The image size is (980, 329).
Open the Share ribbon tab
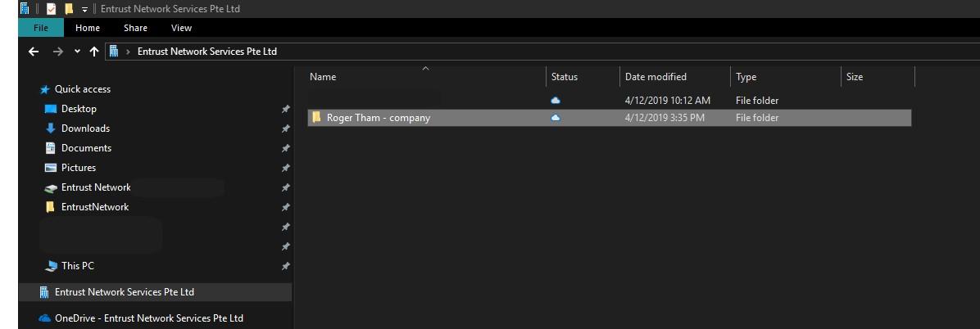point(136,28)
